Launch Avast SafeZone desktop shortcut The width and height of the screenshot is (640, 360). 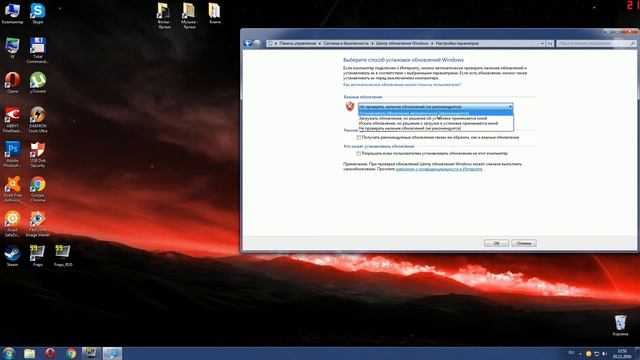pos(12,224)
